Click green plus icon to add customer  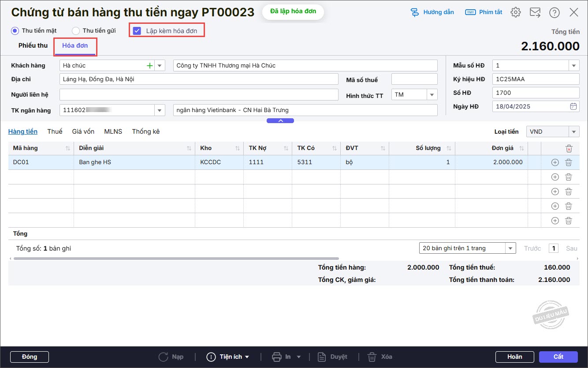pos(150,66)
